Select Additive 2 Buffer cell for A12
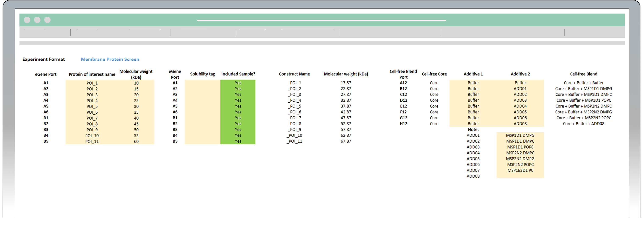The image size is (644, 252). click(520, 83)
